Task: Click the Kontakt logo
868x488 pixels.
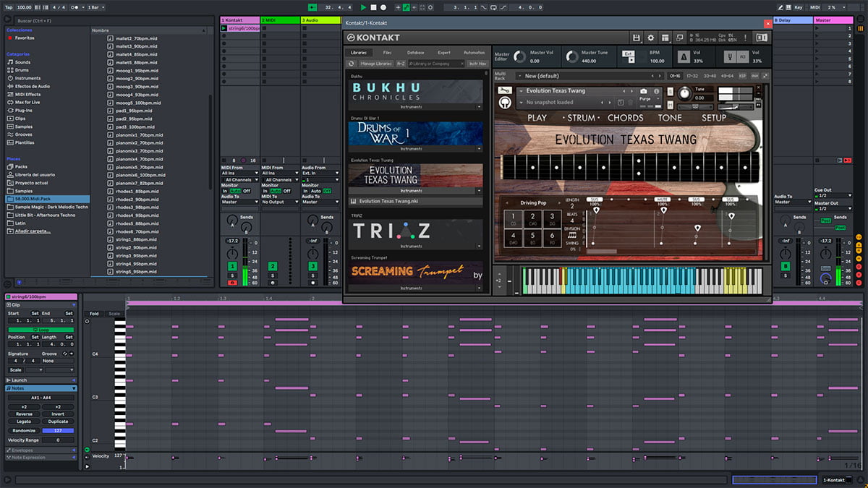Action: (373, 37)
